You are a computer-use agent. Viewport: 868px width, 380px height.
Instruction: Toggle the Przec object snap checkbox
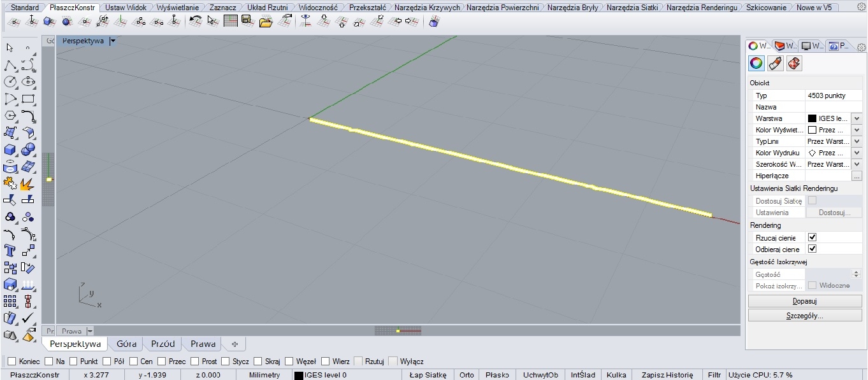pos(162,362)
